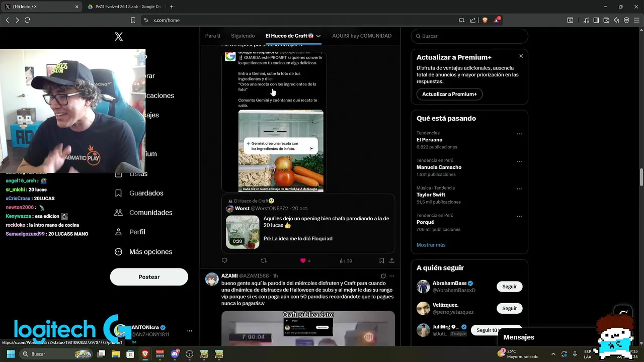644x362 pixels.
Task: Open Brave Rewards triangle icon
Action: pos(497,20)
